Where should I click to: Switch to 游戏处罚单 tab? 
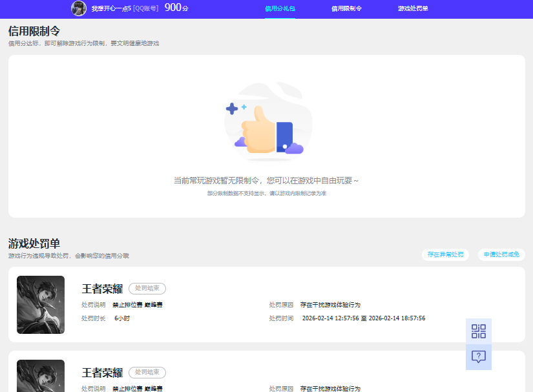click(413, 8)
